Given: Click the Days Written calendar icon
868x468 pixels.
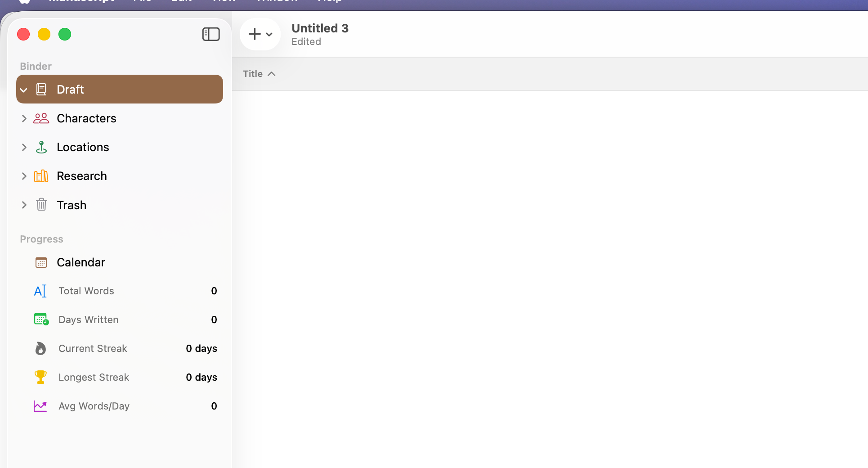Looking at the screenshot, I should click(40, 319).
